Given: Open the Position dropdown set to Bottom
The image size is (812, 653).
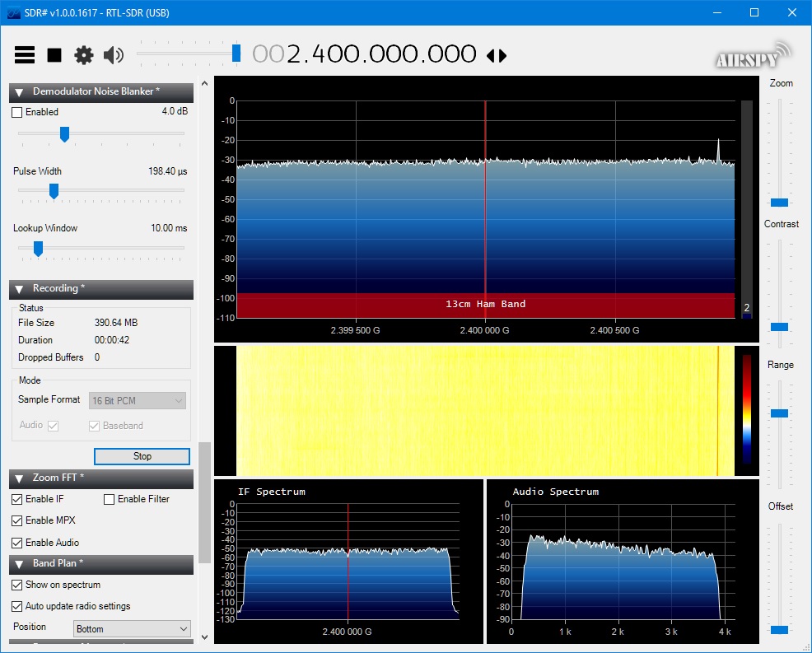Looking at the screenshot, I should [x=132, y=629].
